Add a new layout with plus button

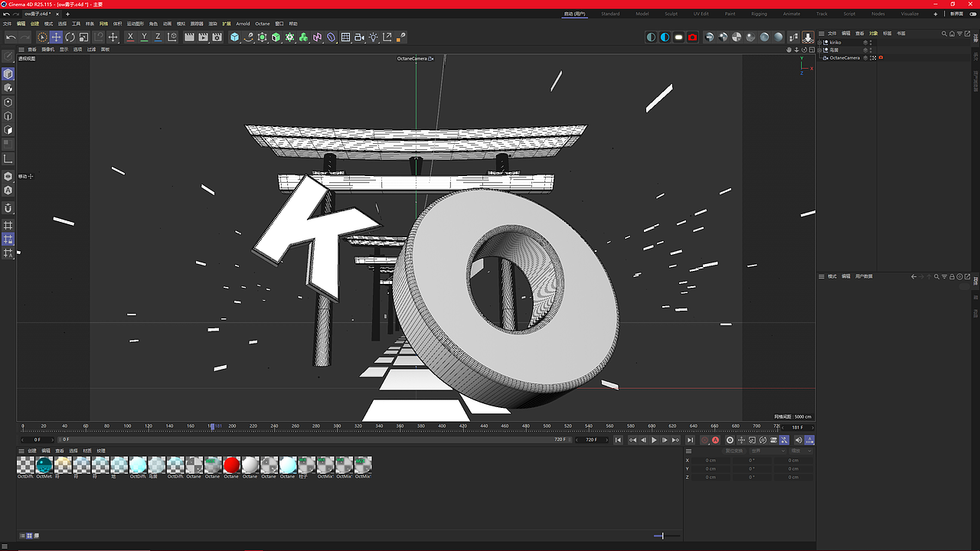coord(935,14)
